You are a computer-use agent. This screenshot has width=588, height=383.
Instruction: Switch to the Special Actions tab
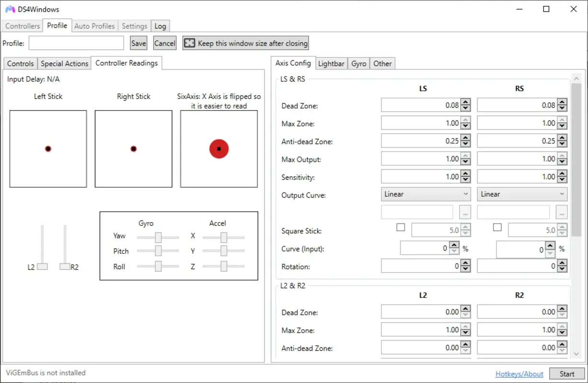pyautogui.click(x=64, y=63)
